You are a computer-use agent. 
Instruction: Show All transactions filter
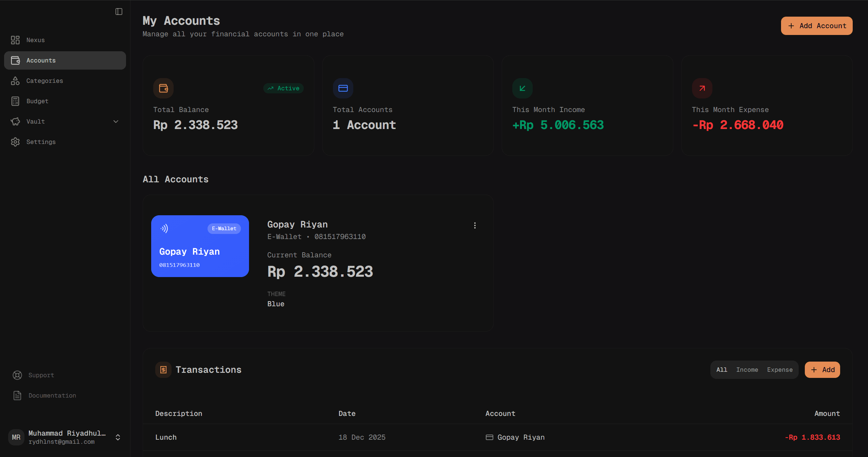click(x=722, y=370)
